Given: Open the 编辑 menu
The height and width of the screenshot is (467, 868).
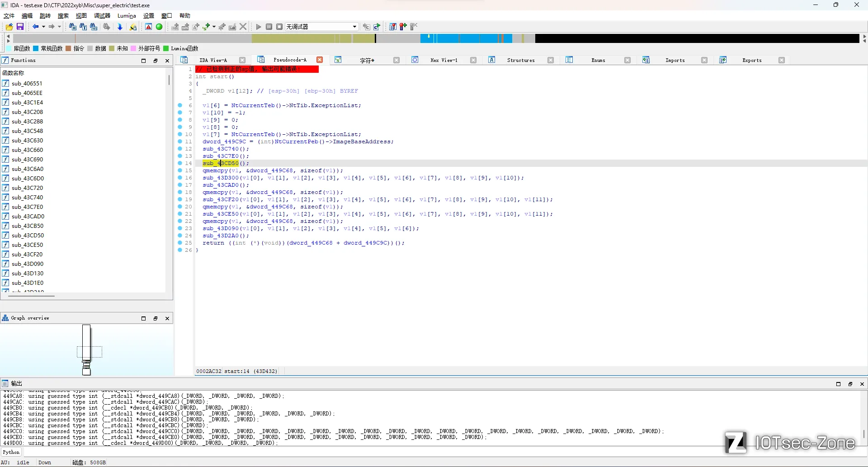Looking at the screenshot, I should [27, 16].
